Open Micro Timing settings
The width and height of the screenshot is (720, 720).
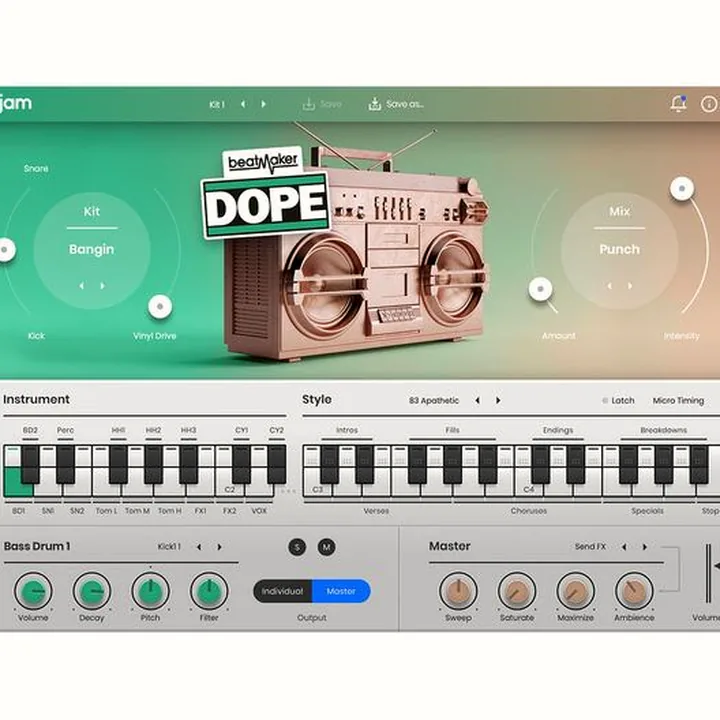pos(678,400)
